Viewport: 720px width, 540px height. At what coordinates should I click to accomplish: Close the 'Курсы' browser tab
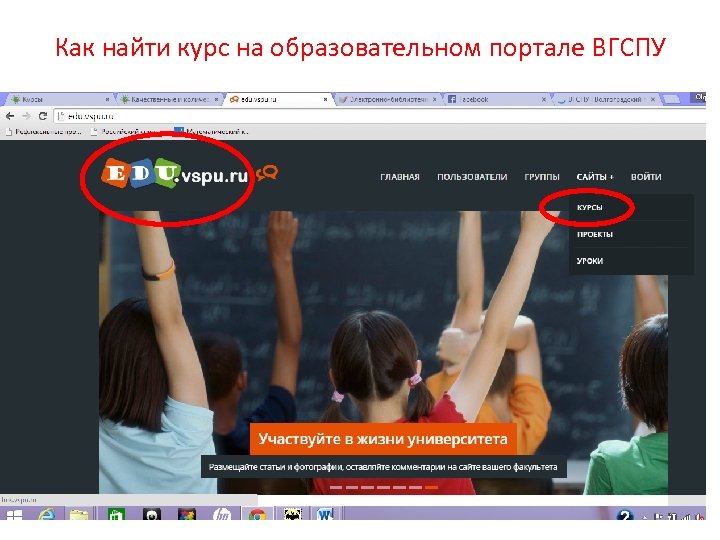(x=107, y=99)
